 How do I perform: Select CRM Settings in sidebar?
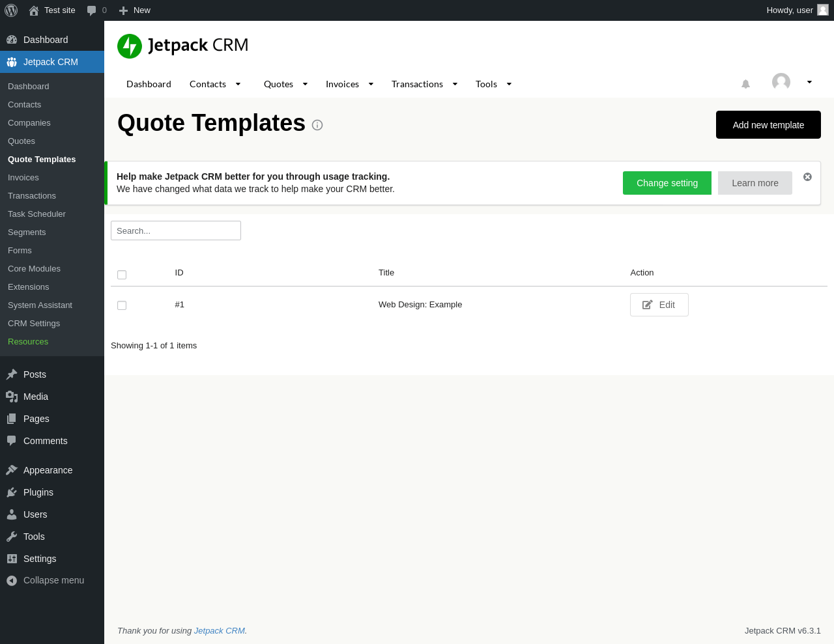(x=34, y=324)
